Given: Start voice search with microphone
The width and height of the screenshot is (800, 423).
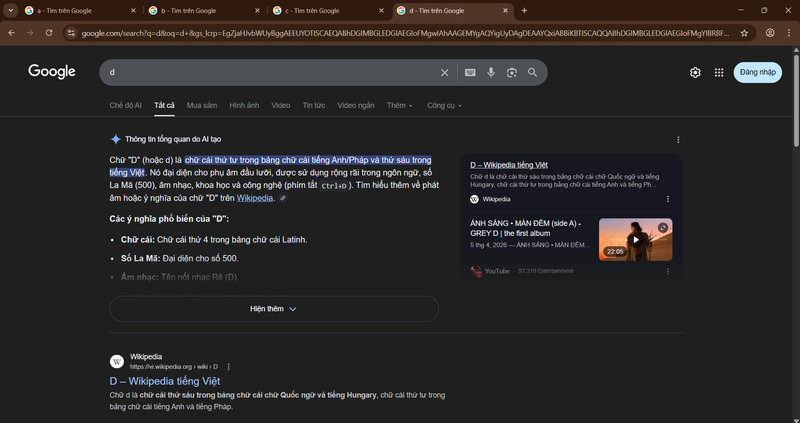Looking at the screenshot, I should [491, 72].
